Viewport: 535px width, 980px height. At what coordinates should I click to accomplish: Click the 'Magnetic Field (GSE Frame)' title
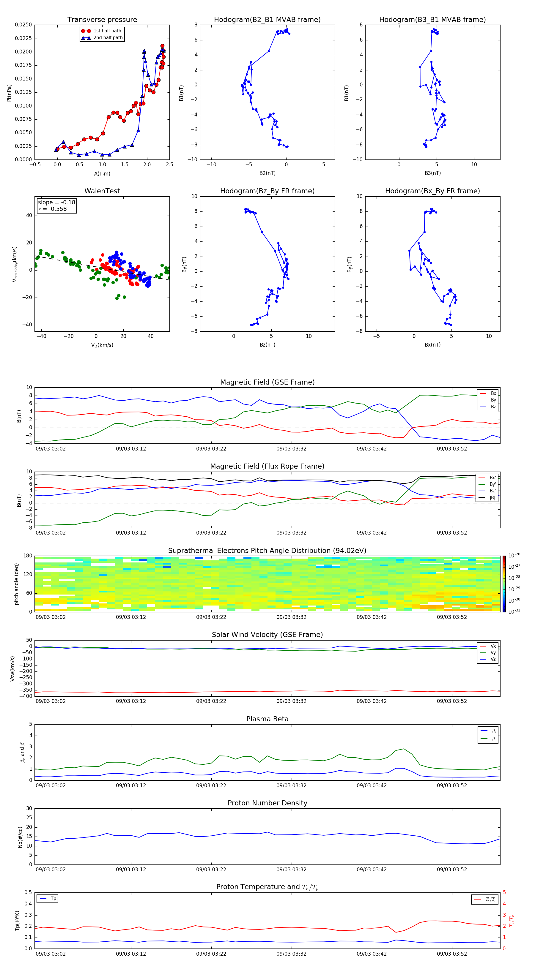click(x=267, y=382)
